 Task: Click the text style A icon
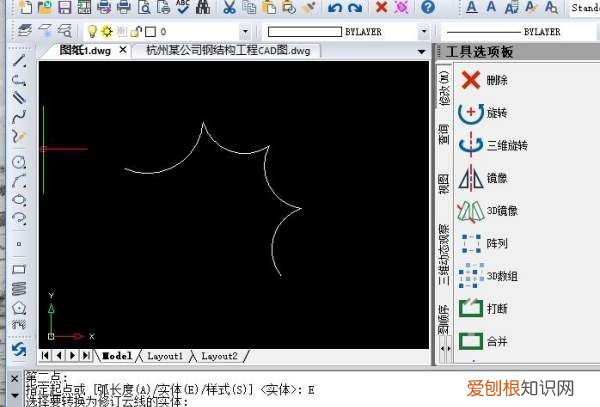pyautogui.click(x=471, y=7)
